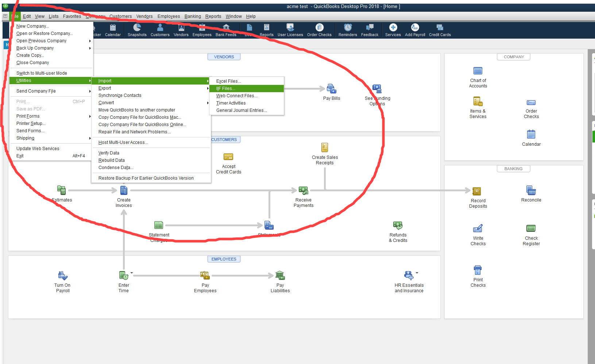Expand the Enter Time dropdown arrow
Image resolution: width=595 pixels, height=364 pixels.
tap(132, 273)
